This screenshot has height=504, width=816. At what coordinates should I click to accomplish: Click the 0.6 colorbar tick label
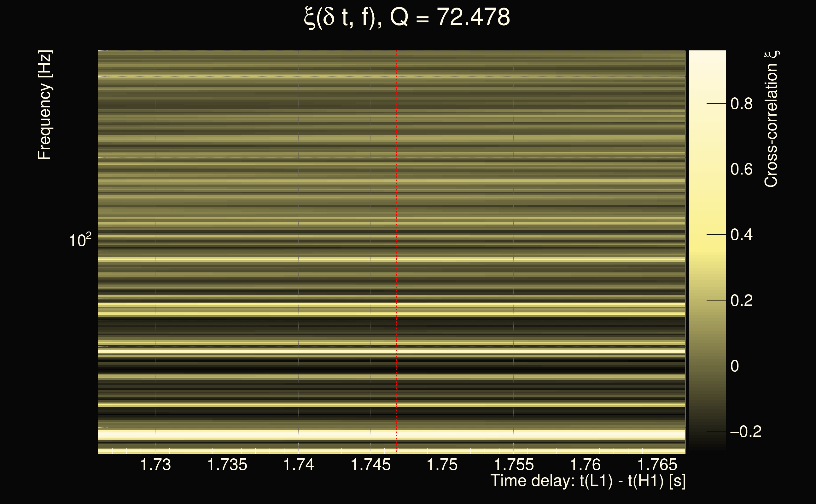[x=741, y=169]
